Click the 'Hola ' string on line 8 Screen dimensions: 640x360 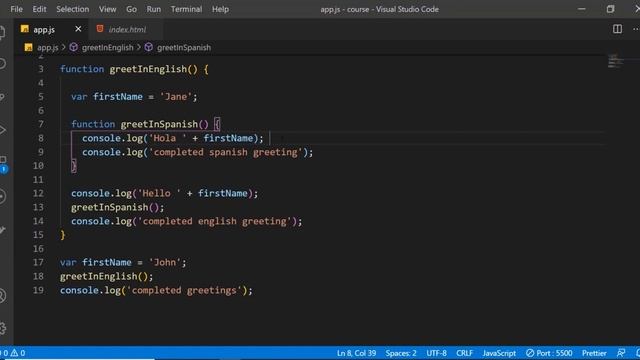tap(168, 138)
